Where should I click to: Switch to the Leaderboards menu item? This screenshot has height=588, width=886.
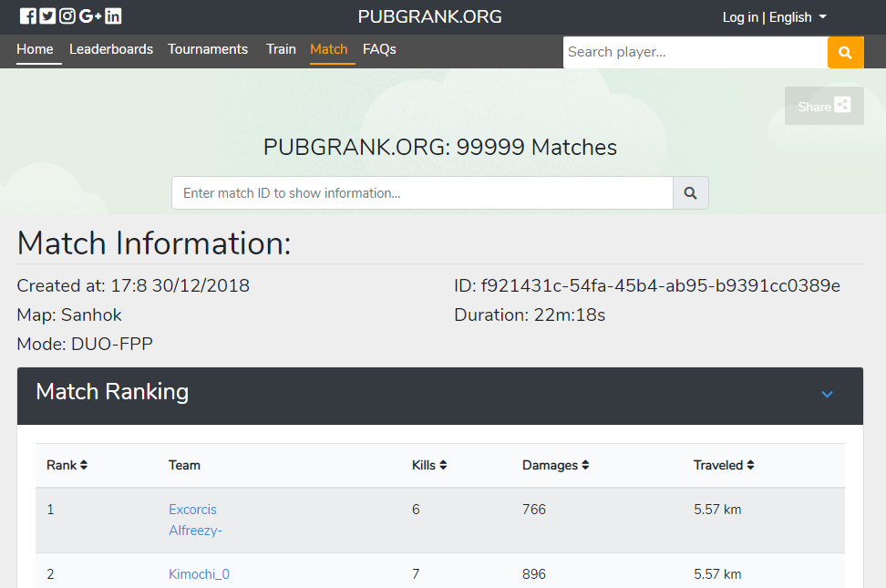point(110,49)
